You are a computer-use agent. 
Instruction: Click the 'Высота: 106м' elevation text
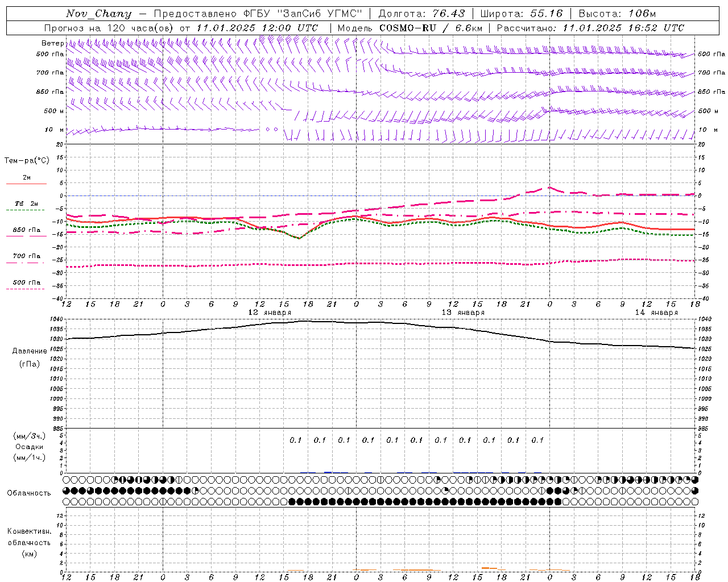(x=617, y=13)
